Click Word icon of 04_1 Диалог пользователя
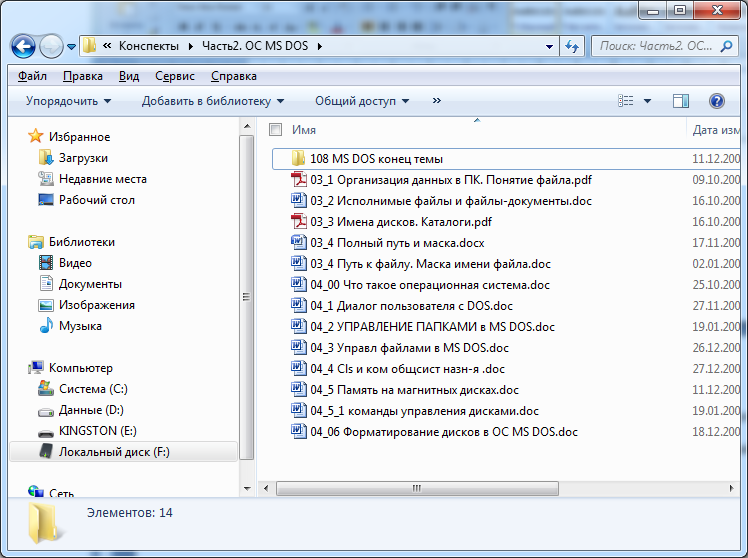Image resolution: width=748 pixels, height=558 pixels. pos(299,305)
